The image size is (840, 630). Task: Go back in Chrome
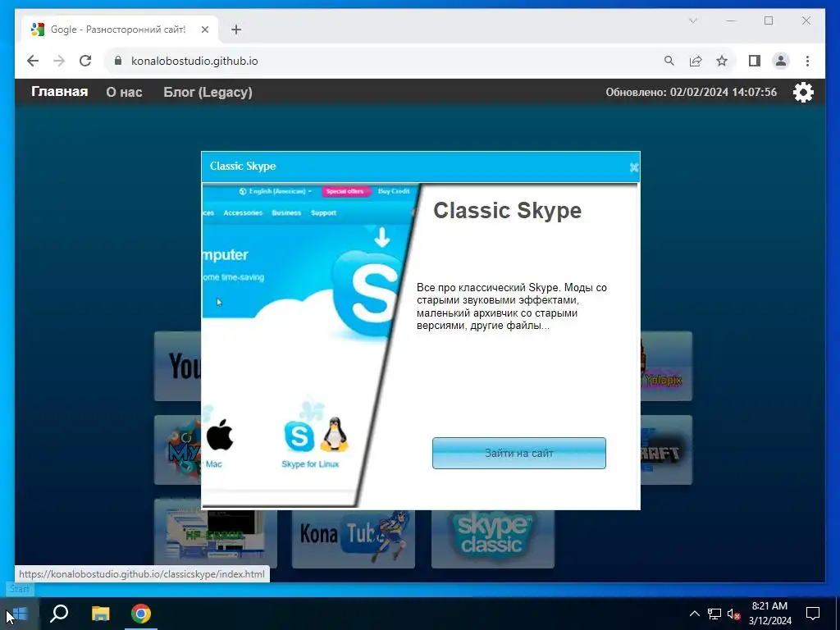(33, 61)
